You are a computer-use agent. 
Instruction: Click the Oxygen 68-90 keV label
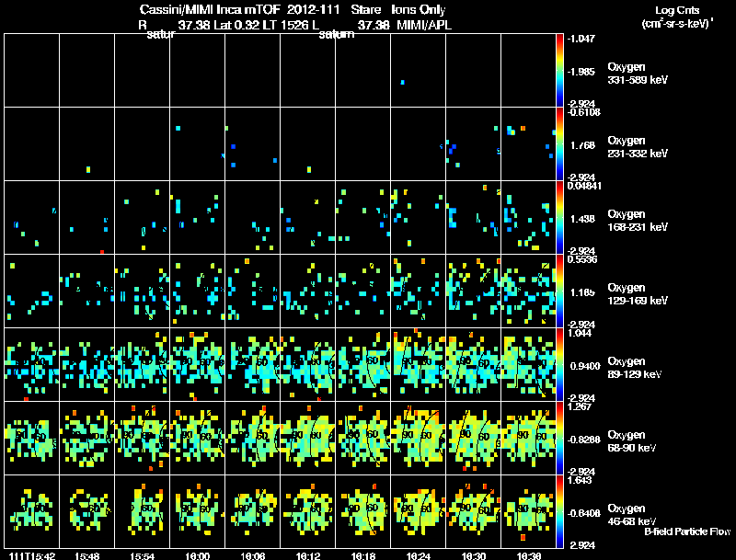tap(632, 441)
